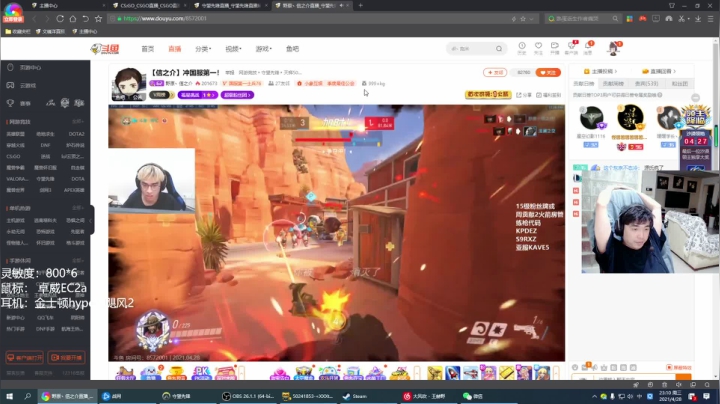Open the user avatar in Douyu header
720x404 pixels.
coord(613,48)
